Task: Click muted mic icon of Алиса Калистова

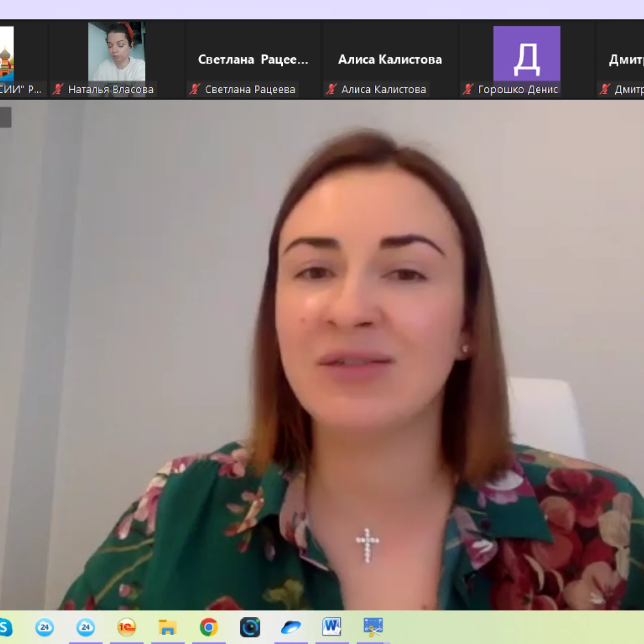Action: pyautogui.click(x=331, y=89)
